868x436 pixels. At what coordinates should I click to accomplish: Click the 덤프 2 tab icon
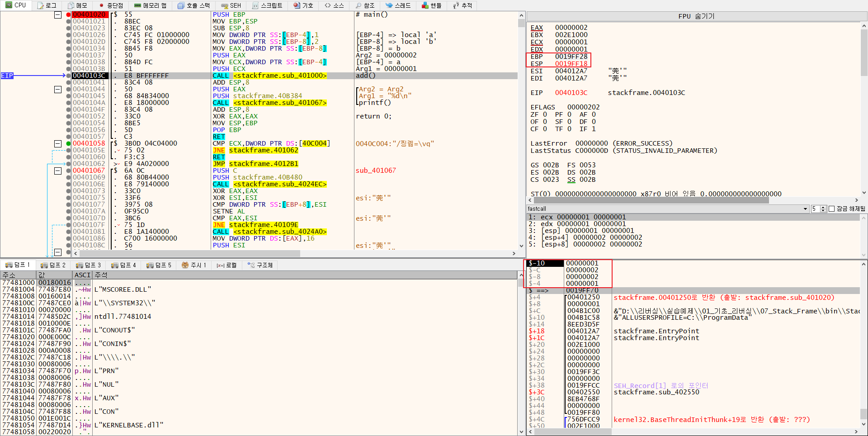[44, 265]
